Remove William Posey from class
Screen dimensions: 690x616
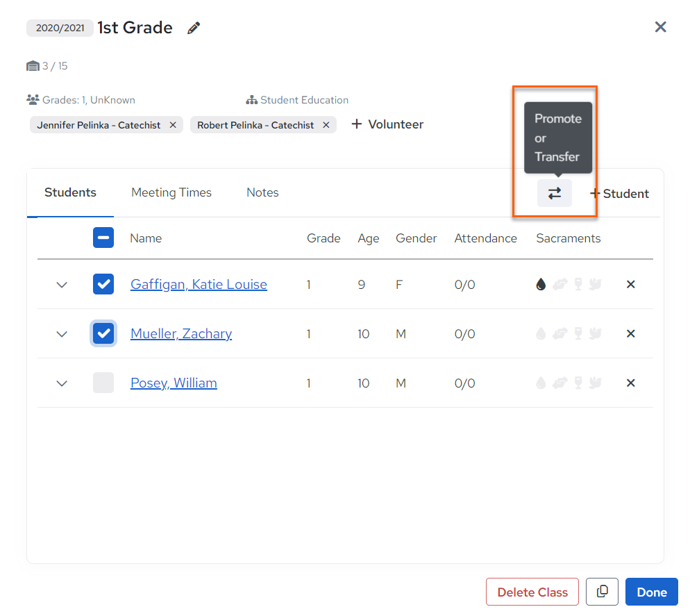(630, 383)
